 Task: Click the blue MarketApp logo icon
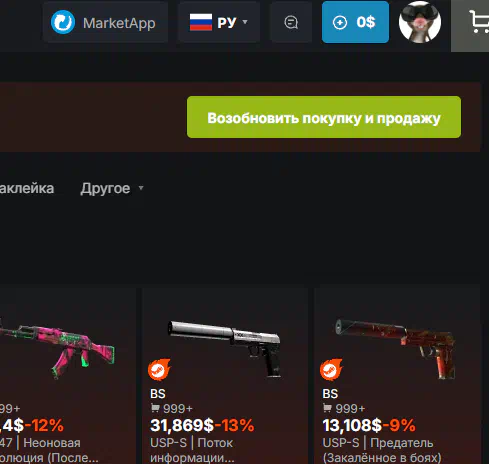[x=63, y=22]
